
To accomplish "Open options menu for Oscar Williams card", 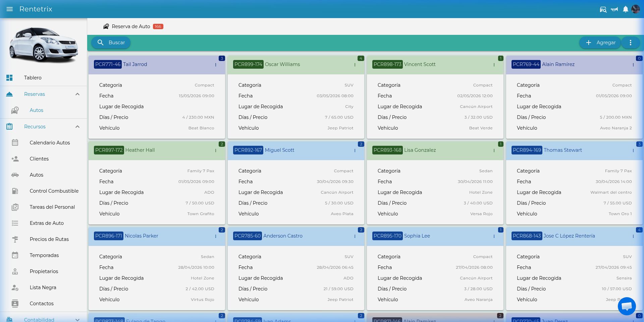I will tap(355, 65).
